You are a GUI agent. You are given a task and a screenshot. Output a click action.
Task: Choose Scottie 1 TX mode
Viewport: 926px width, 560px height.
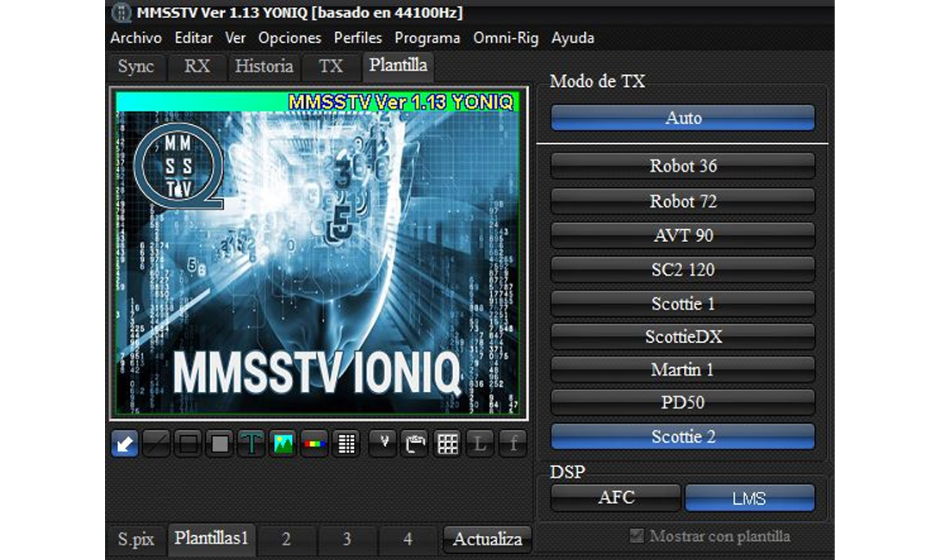click(683, 303)
